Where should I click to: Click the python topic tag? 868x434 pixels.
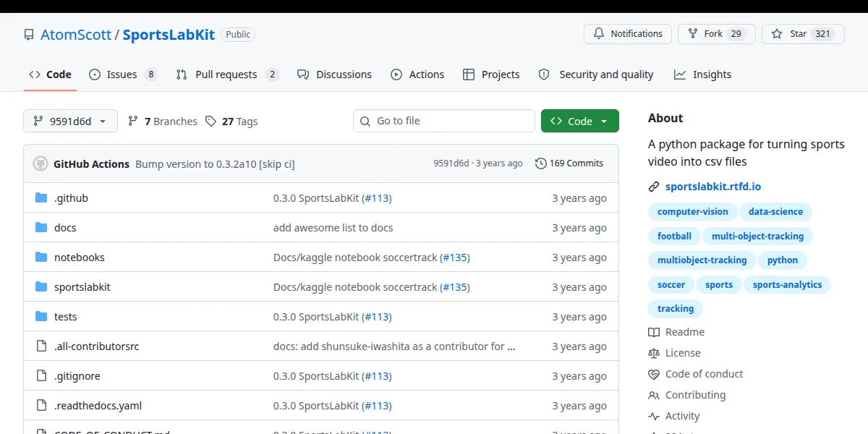(783, 260)
